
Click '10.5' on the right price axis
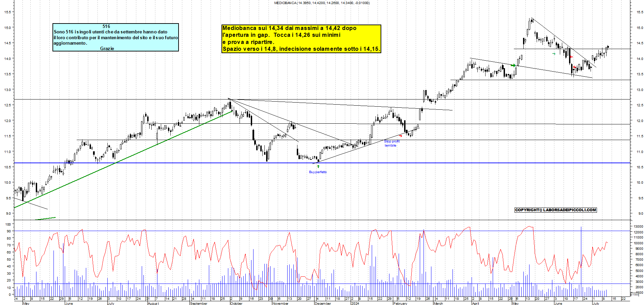pyautogui.click(x=640, y=167)
